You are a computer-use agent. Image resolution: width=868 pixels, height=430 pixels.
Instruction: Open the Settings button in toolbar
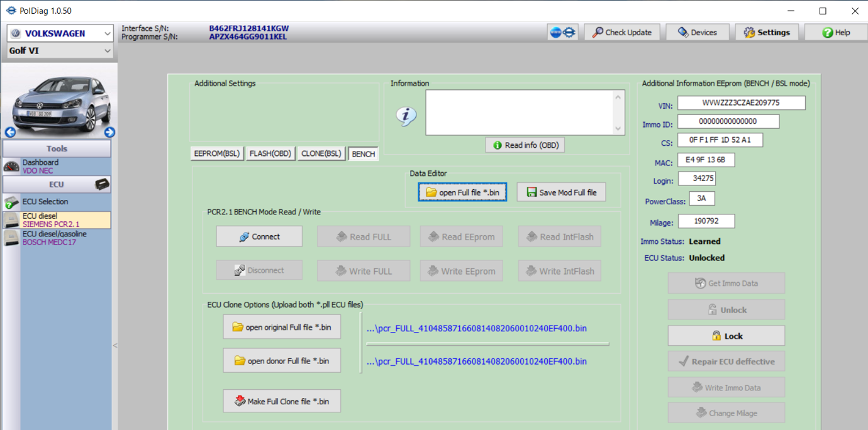[767, 33]
